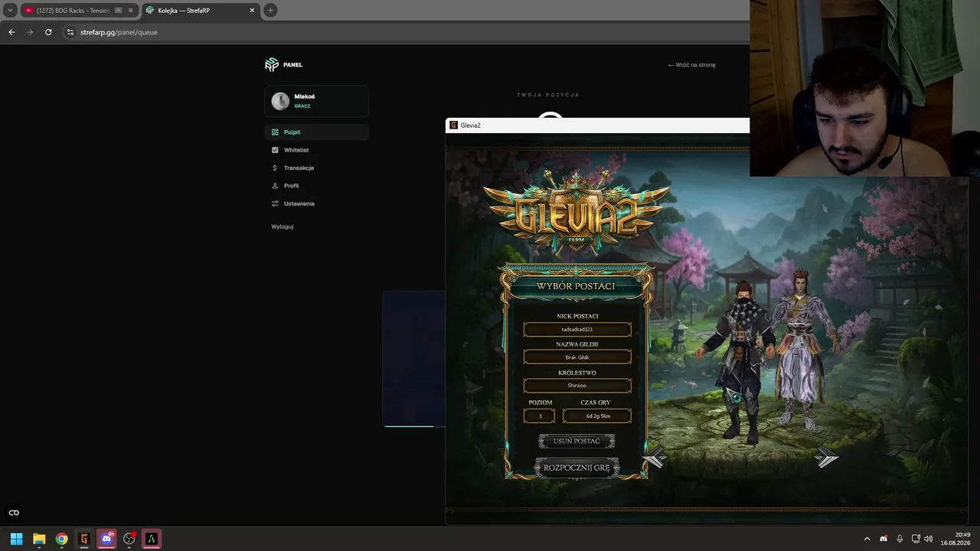
Task: Click the Ustawienia sliders icon in sidebar
Action: pyautogui.click(x=275, y=204)
